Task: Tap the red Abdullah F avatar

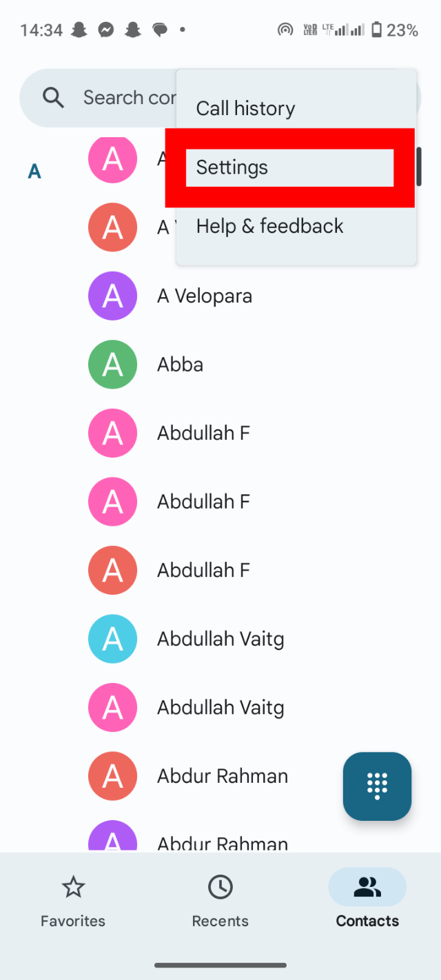Action: [x=112, y=570]
